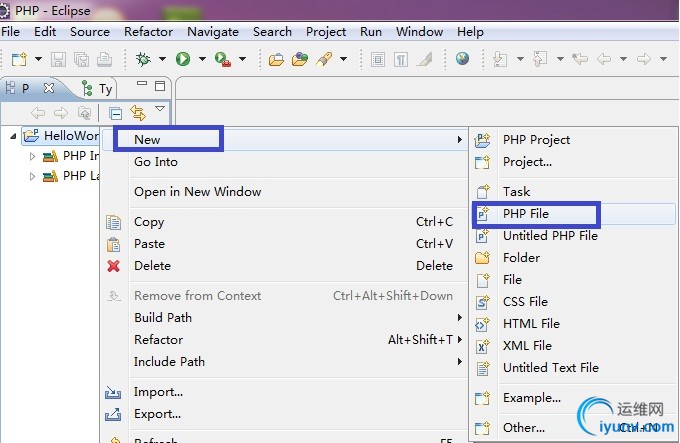Screen dimensions: 680x443
Task: Minimize the explorer view panel
Action: pos(142,83)
